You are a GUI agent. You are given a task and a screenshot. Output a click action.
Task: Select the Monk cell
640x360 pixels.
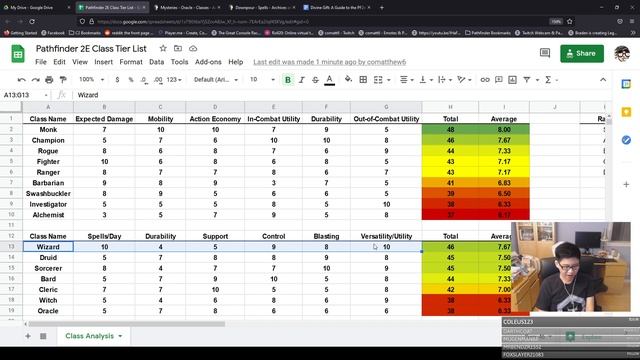pyautogui.click(x=48, y=129)
